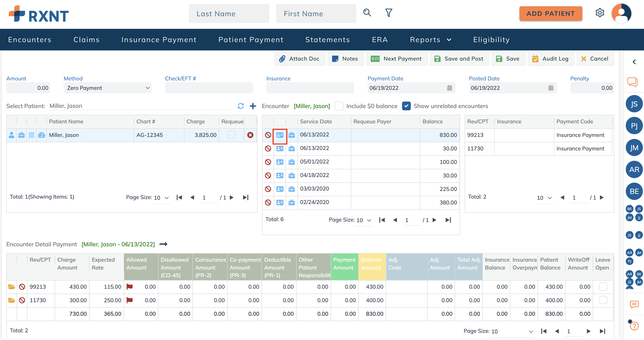644x340 pixels.
Task: Click the refresh patient icon
Action: (241, 106)
